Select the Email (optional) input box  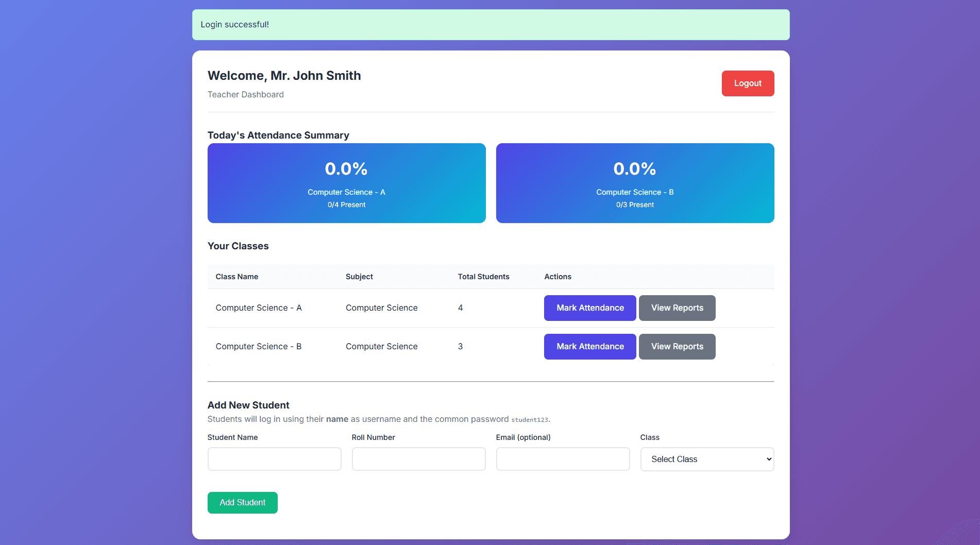click(x=563, y=459)
